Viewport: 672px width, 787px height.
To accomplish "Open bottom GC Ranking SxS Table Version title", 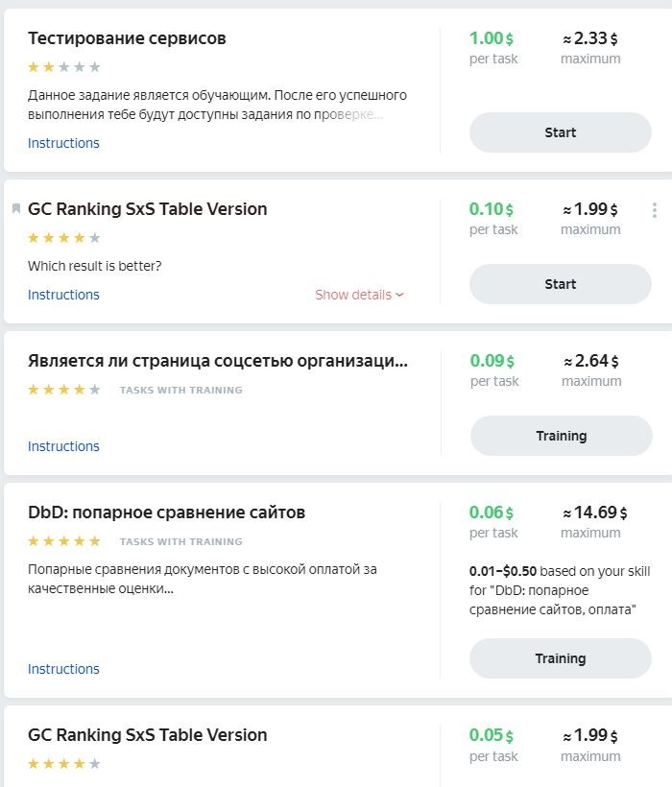I will coord(147,735).
